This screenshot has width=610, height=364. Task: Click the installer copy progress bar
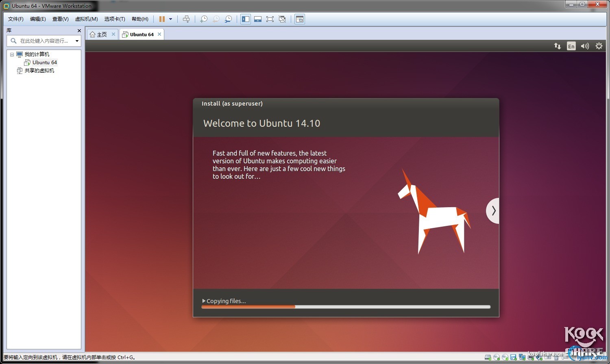pyautogui.click(x=346, y=307)
